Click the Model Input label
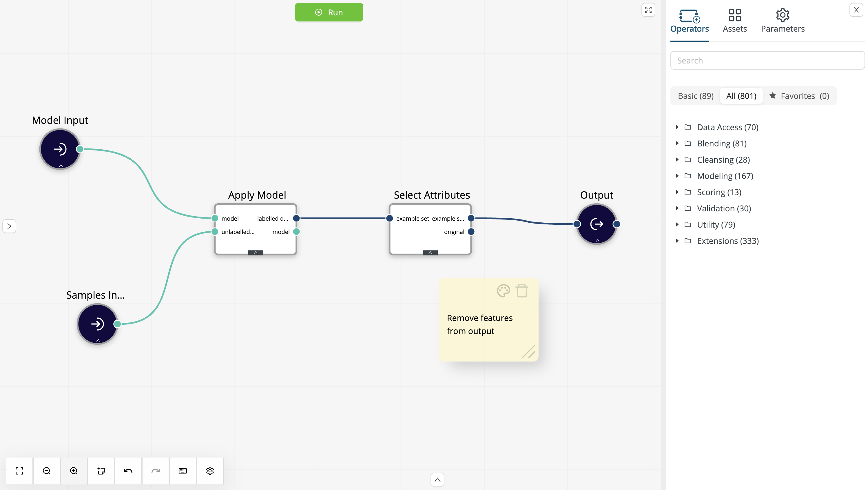 click(x=60, y=120)
